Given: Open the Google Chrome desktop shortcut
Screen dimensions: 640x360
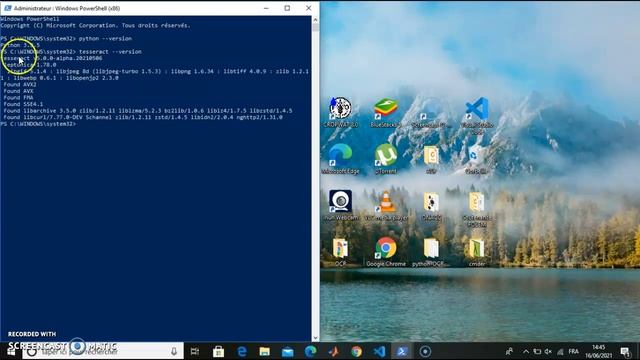Looking at the screenshot, I should pyautogui.click(x=386, y=251).
